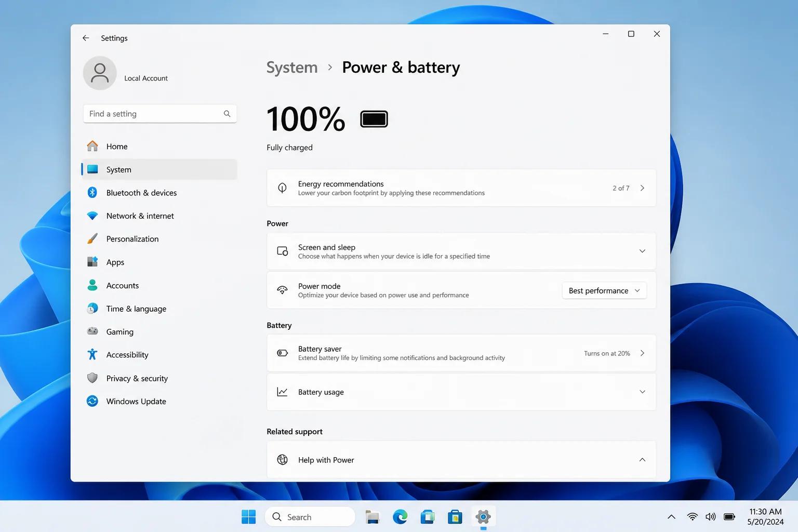Open the Windows Start menu
This screenshot has height=532, width=798.
(x=249, y=517)
